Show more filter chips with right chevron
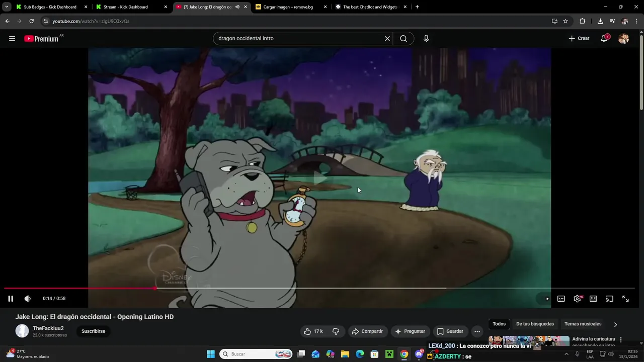Image resolution: width=644 pixels, height=362 pixels. pyautogui.click(x=615, y=324)
